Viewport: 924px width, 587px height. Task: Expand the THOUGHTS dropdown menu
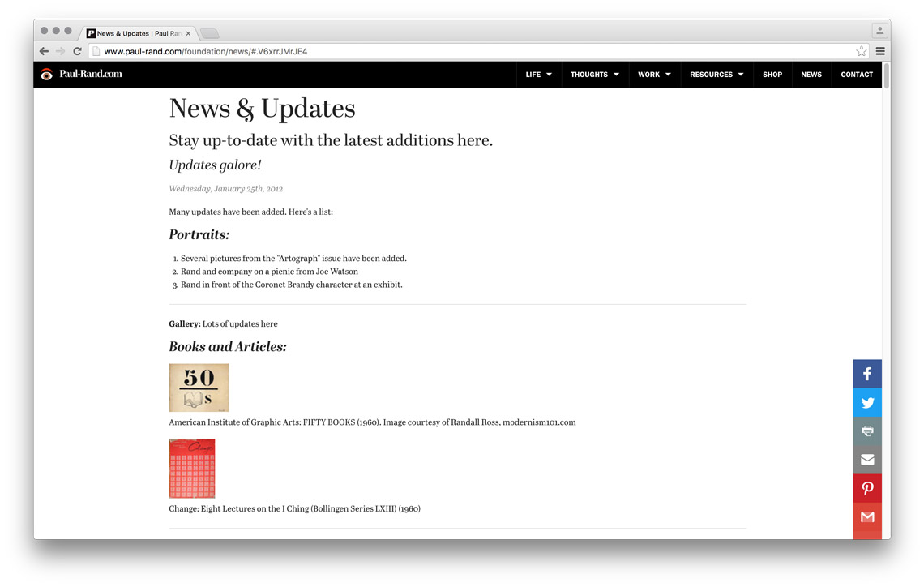(595, 75)
